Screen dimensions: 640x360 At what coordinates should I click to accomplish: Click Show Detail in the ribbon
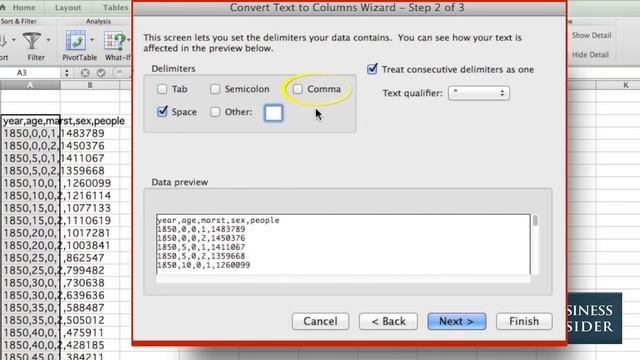[x=591, y=36]
